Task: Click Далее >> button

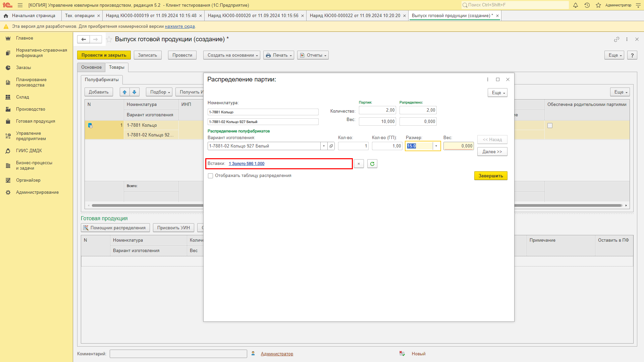Action: (x=492, y=152)
